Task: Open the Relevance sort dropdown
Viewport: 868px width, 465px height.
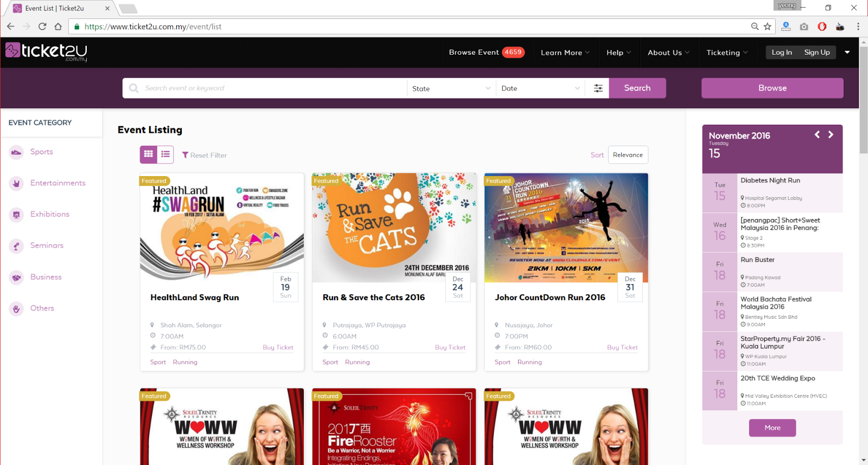Action: coord(628,155)
